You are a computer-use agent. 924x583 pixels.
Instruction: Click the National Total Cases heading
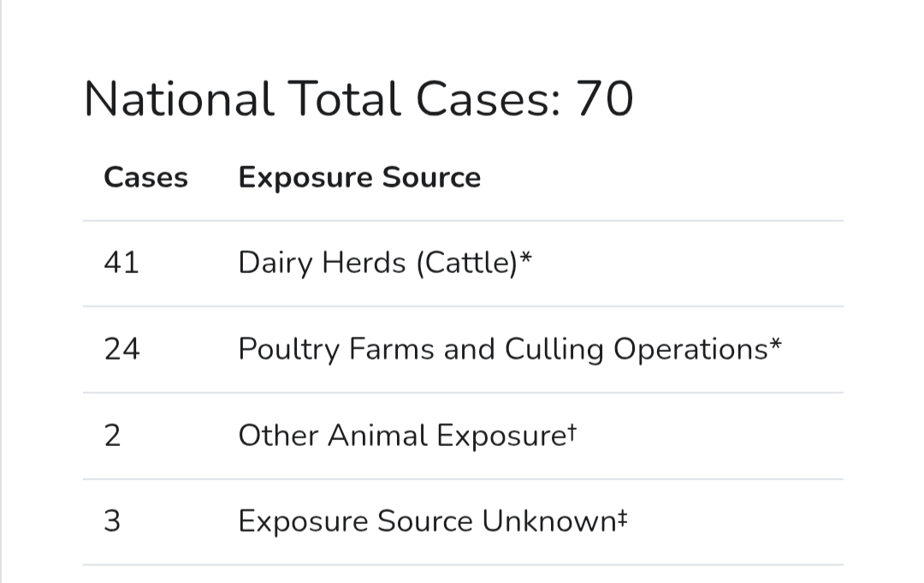coord(358,99)
